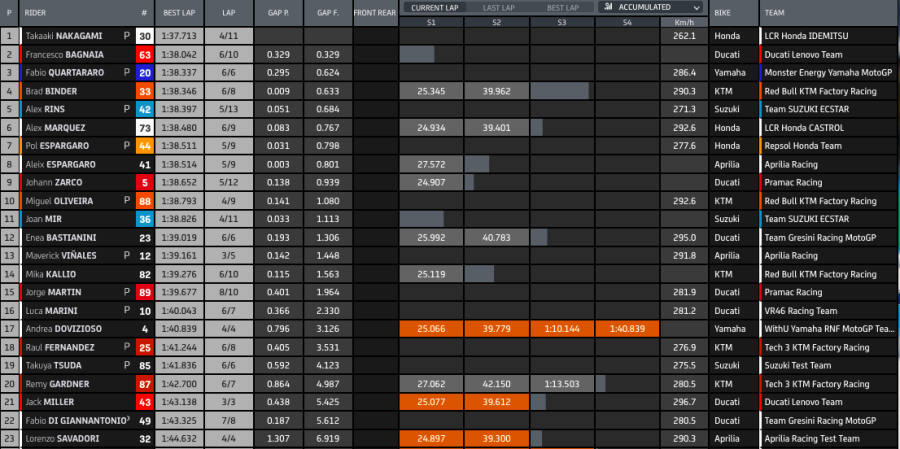Select rider name Andrea DOVIZIOSO
Screen dimensions: 900x449
63,328
